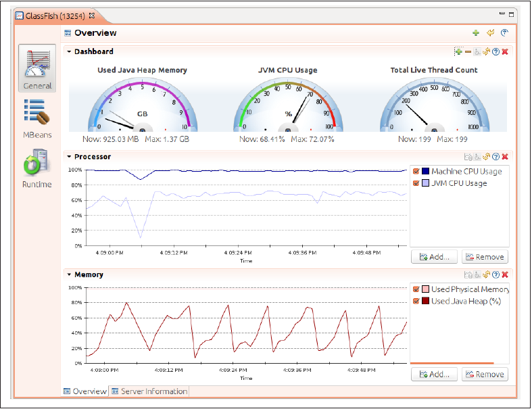Open the General page in the sidebar
The image size is (532, 409).
37,68
